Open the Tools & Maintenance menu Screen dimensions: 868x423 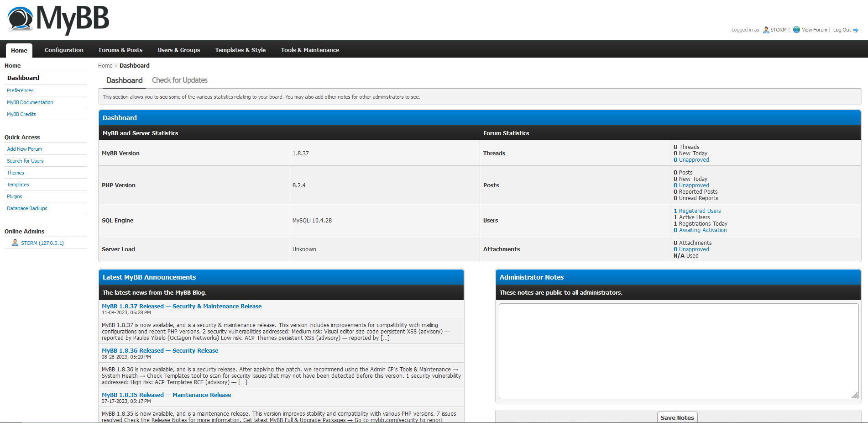(310, 50)
